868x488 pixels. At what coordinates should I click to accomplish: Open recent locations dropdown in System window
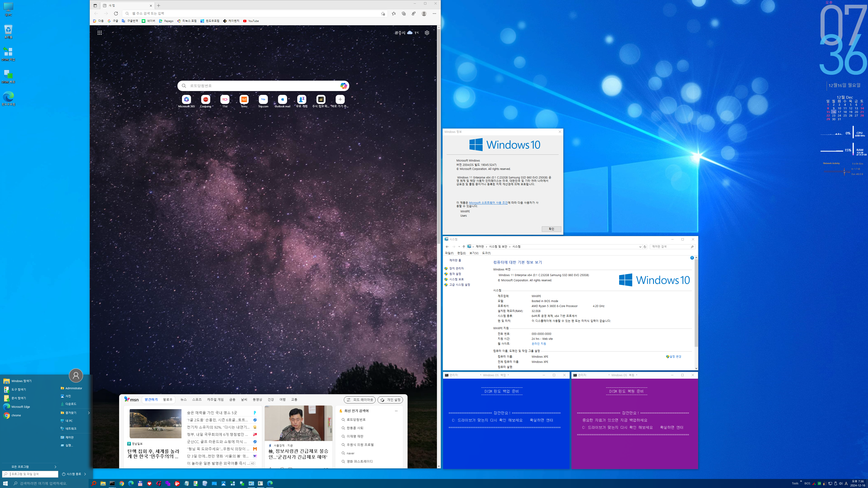pos(459,247)
